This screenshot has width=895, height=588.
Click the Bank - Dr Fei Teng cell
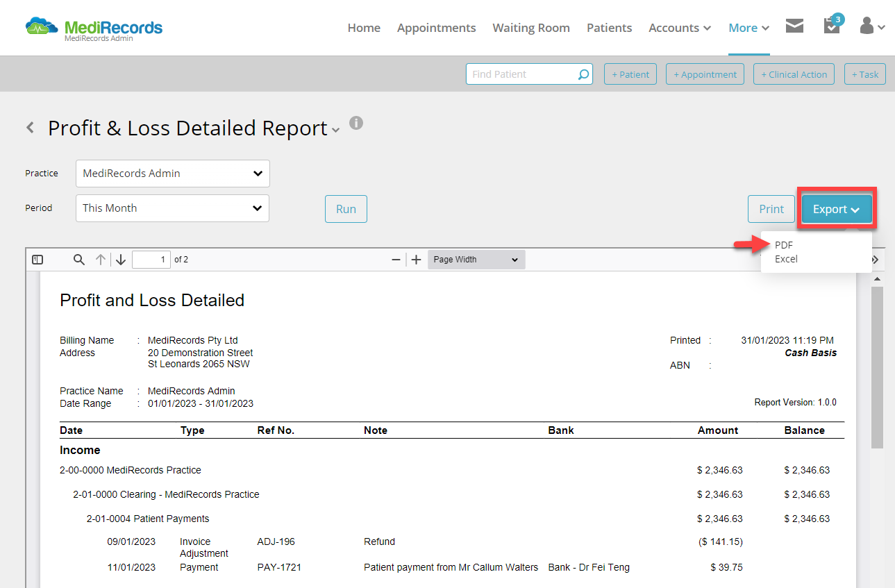pos(589,567)
